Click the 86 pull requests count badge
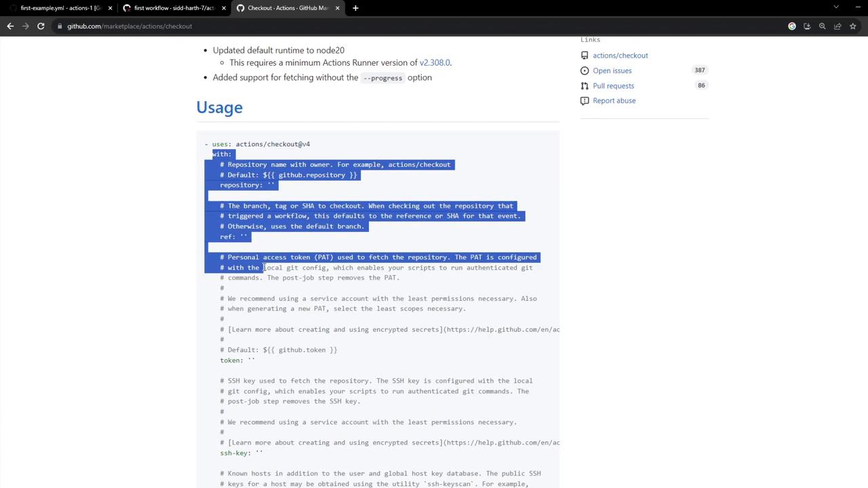 pyautogui.click(x=701, y=85)
